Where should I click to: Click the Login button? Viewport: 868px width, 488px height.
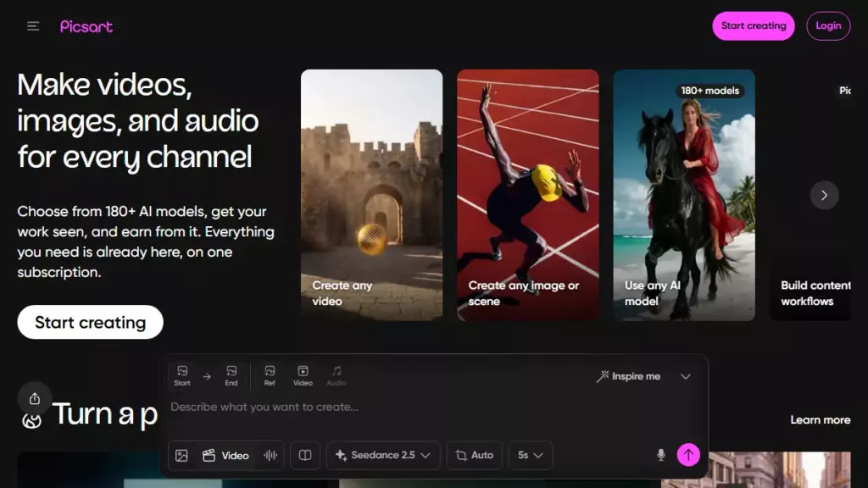pyautogui.click(x=828, y=26)
